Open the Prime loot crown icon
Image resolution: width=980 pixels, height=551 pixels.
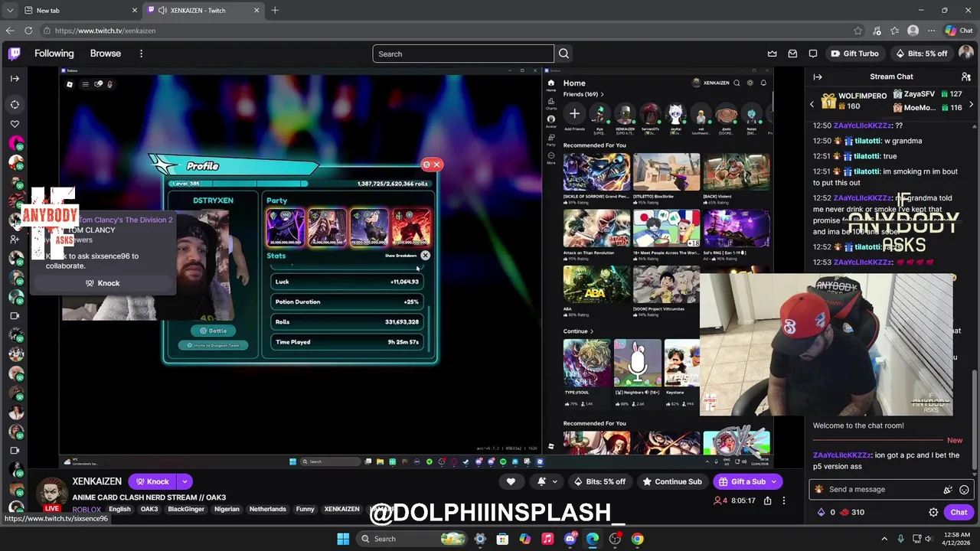[772, 54]
